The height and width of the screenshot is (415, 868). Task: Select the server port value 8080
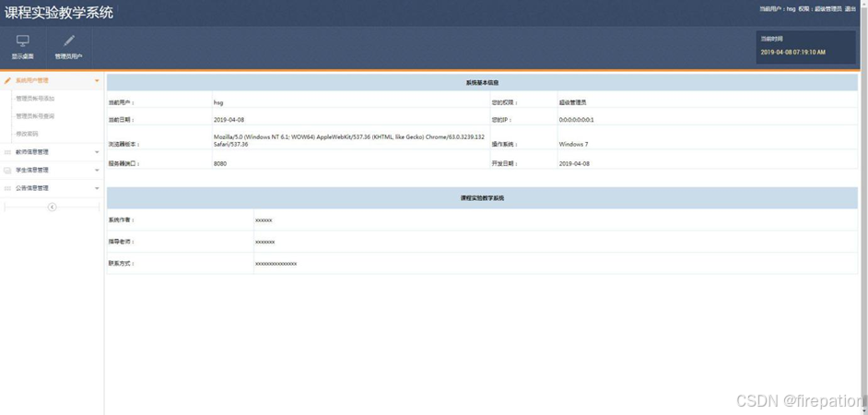point(220,164)
